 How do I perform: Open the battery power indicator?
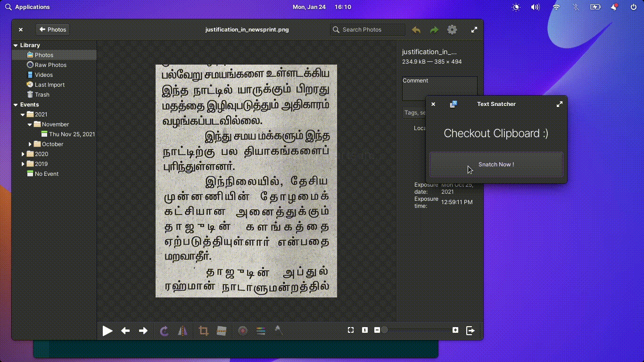tap(595, 7)
